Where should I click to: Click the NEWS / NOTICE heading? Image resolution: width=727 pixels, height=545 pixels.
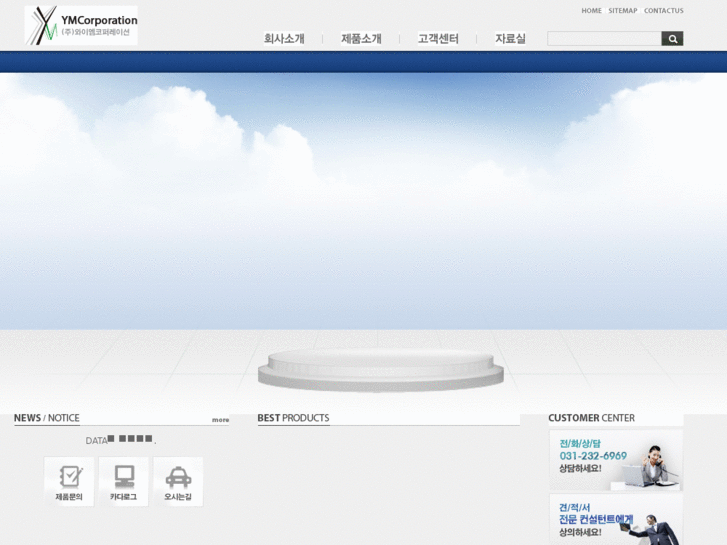[47, 418]
